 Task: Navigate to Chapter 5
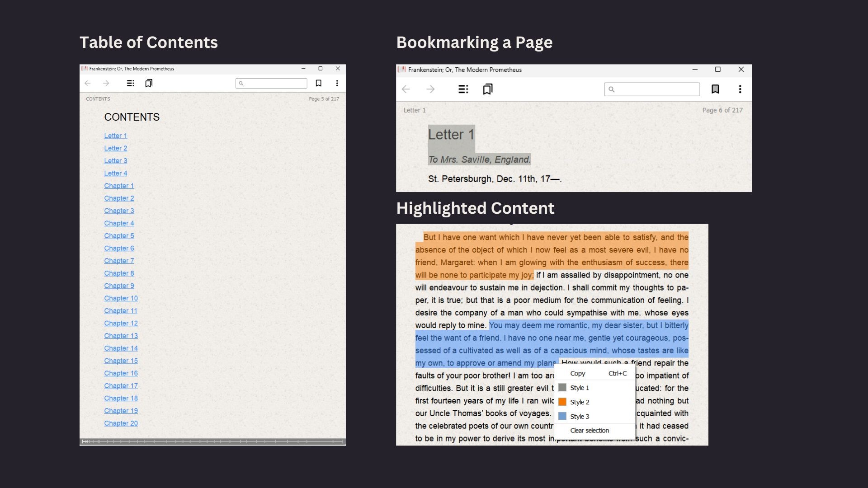click(x=119, y=236)
